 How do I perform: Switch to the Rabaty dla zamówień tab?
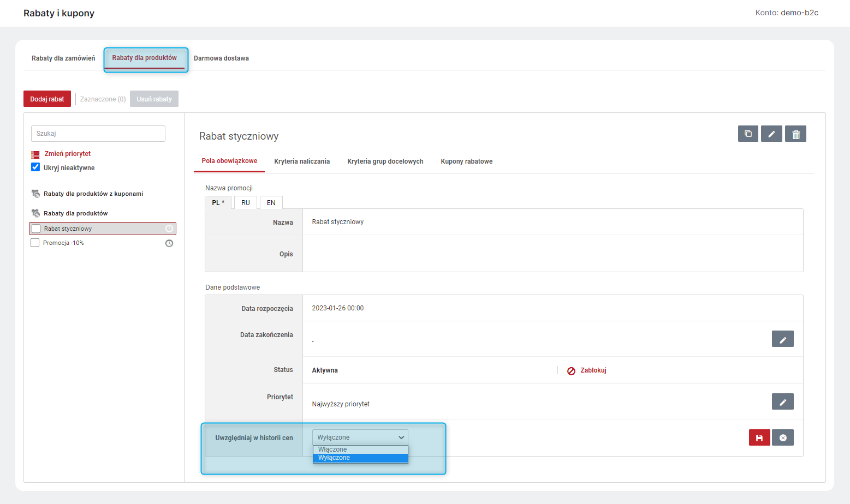tap(63, 58)
